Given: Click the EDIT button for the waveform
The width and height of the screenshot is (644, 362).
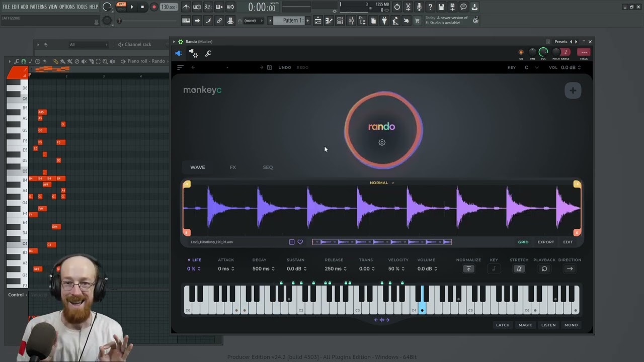Looking at the screenshot, I should 568,242.
